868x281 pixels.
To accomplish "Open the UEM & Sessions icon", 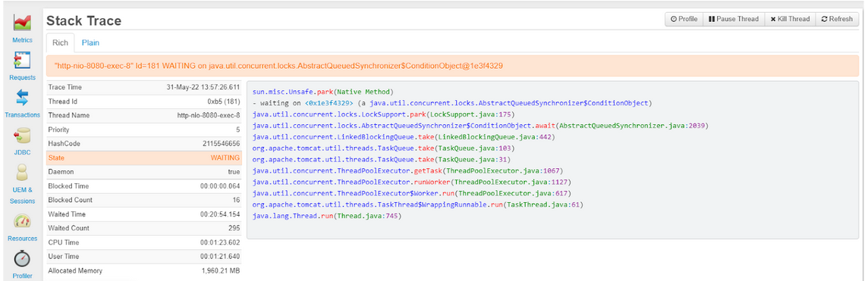I will coord(22,173).
